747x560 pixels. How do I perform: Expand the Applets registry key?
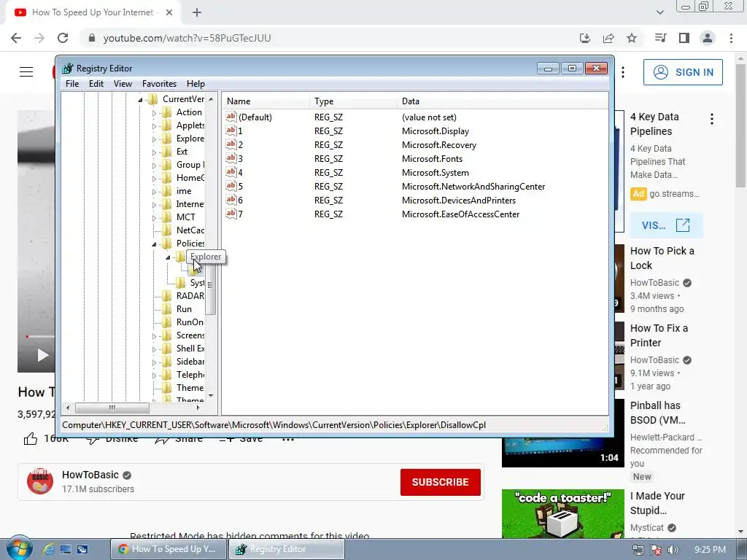pyautogui.click(x=154, y=127)
